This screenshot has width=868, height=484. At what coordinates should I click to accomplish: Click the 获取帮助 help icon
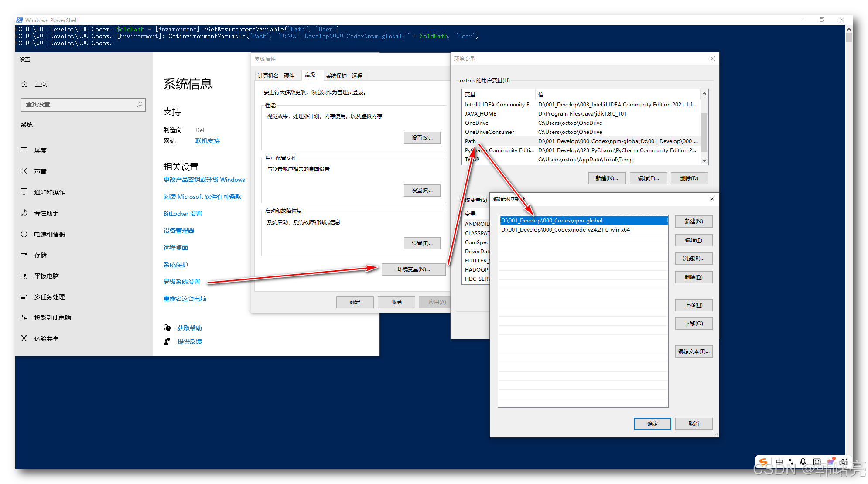click(167, 327)
